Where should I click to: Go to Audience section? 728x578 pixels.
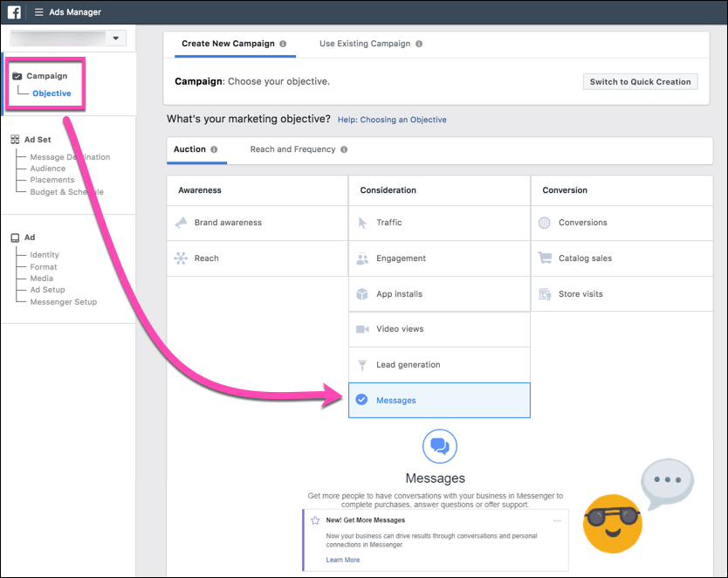(48, 169)
